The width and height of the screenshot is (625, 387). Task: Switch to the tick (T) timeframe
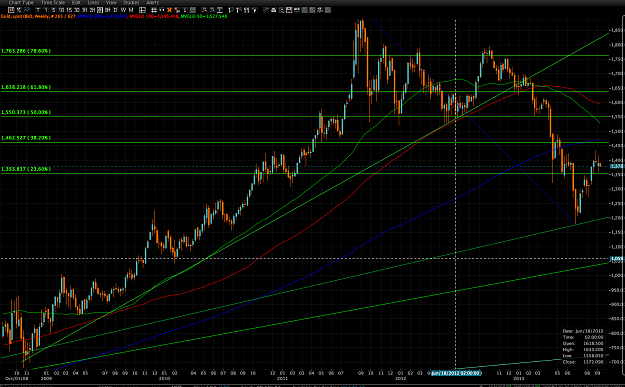pos(38,10)
